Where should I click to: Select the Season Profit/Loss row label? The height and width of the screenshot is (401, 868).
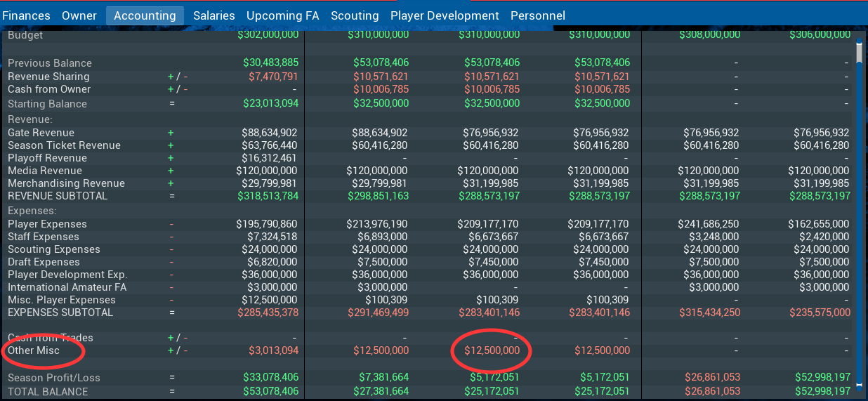click(x=53, y=378)
